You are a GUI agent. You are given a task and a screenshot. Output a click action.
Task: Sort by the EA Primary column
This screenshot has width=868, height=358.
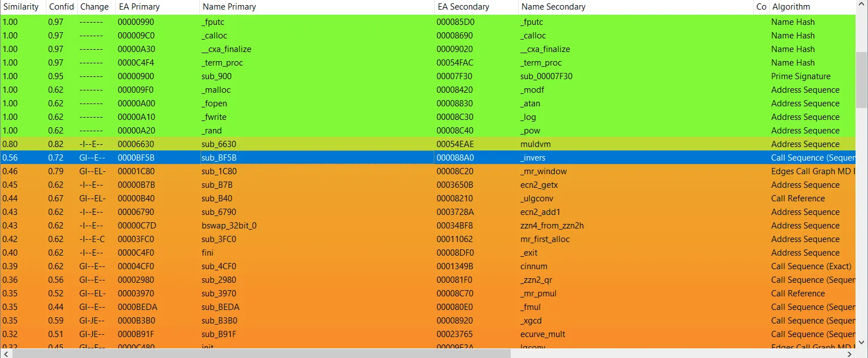pos(139,7)
